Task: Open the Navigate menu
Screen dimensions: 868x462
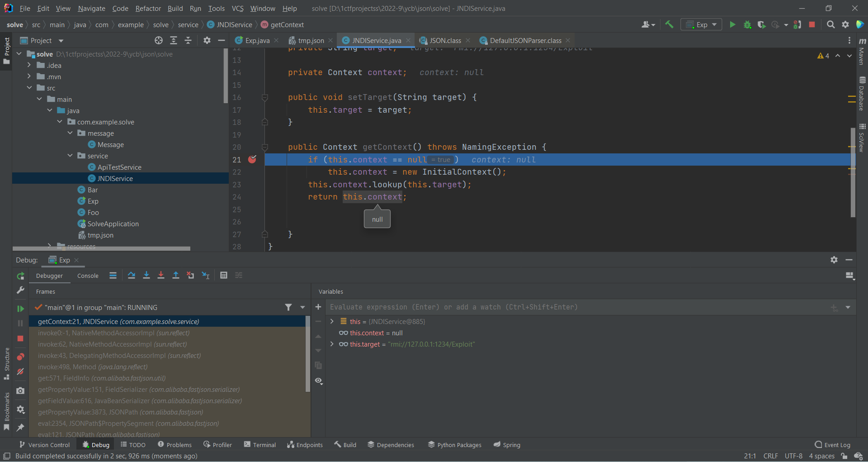Action: [91, 8]
